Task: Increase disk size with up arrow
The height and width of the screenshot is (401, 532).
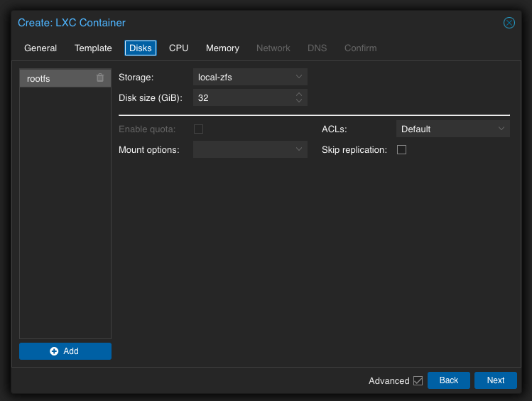Action: 299,94
